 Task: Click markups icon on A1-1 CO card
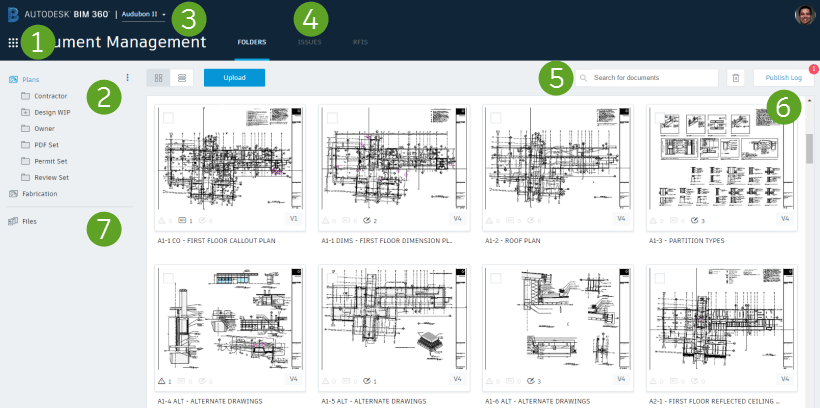182,221
